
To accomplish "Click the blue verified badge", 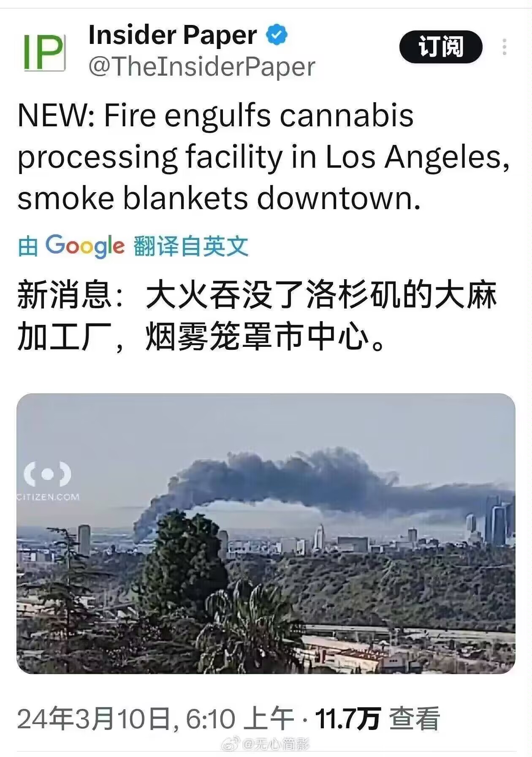I will [277, 35].
